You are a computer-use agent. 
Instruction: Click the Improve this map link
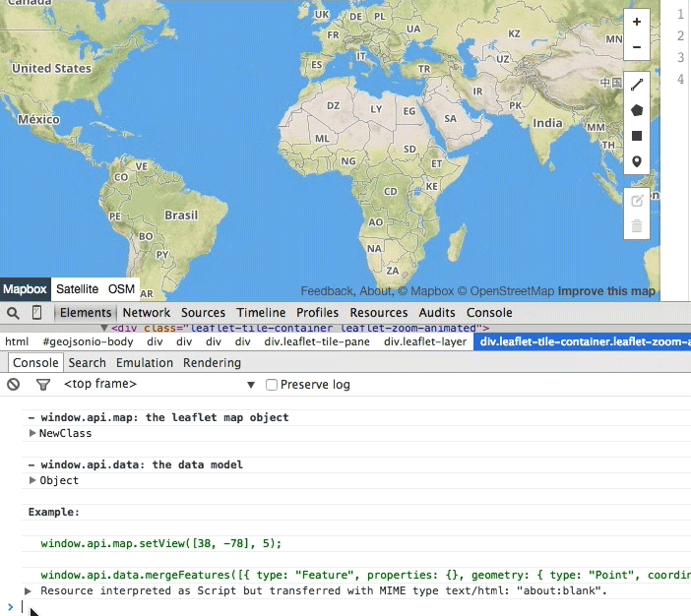[606, 291]
